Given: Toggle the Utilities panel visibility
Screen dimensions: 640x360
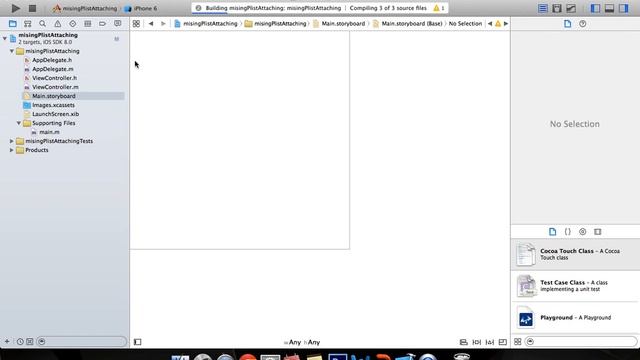Looking at the screenshot, I should coord(623,8).
